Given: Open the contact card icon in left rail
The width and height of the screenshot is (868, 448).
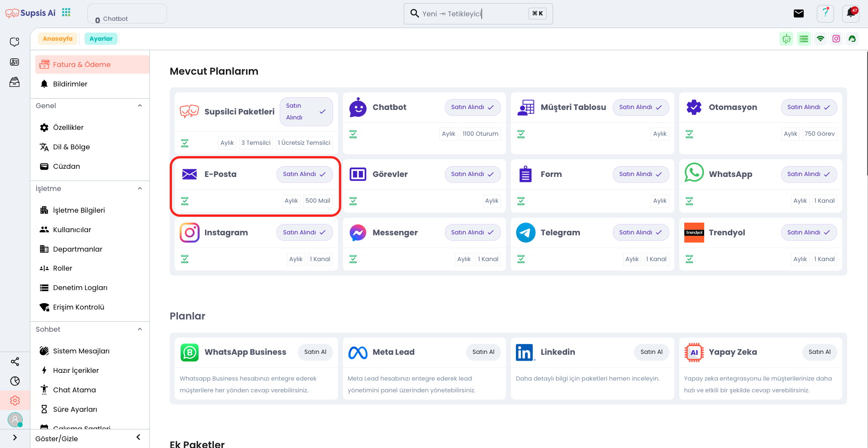Looking at the screenshot, I should pos(14,62).
